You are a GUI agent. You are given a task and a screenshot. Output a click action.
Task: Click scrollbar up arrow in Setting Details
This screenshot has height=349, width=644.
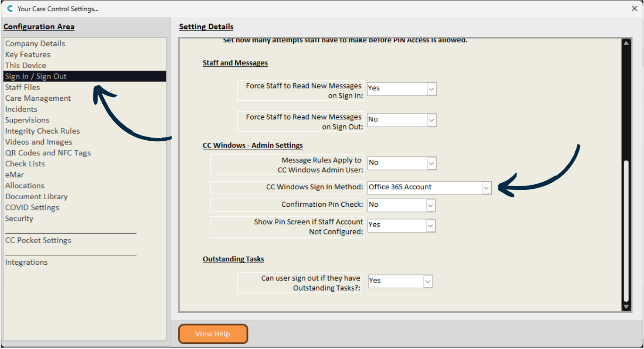point(626,43)
